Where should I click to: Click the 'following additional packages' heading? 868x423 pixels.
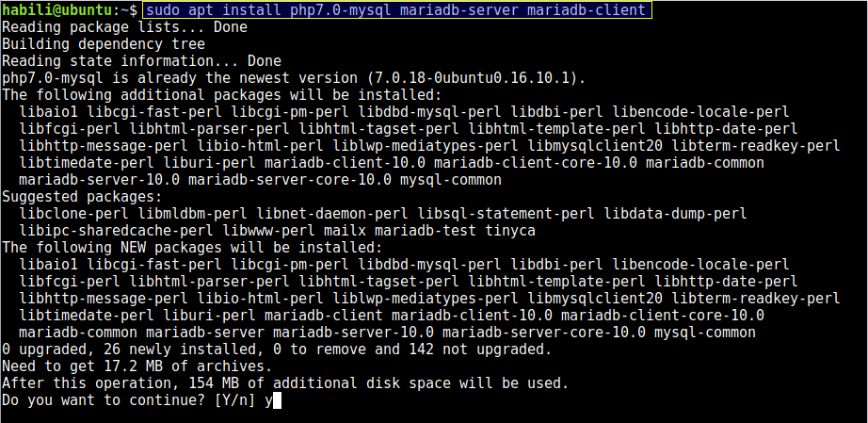tap(221, 95)
